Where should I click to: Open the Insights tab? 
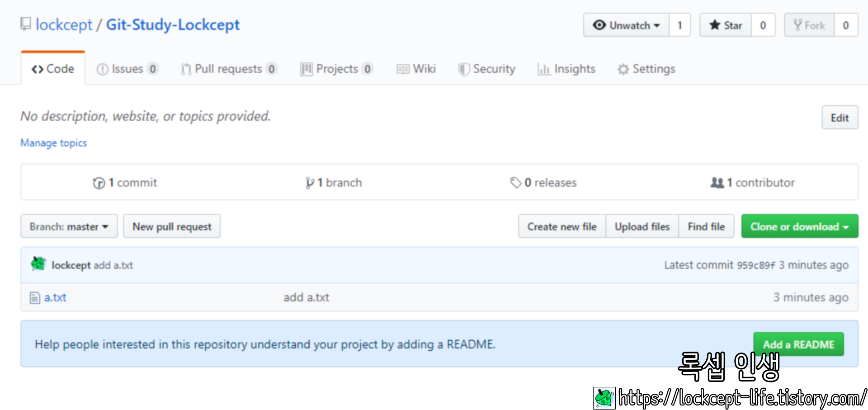(566, 69)
